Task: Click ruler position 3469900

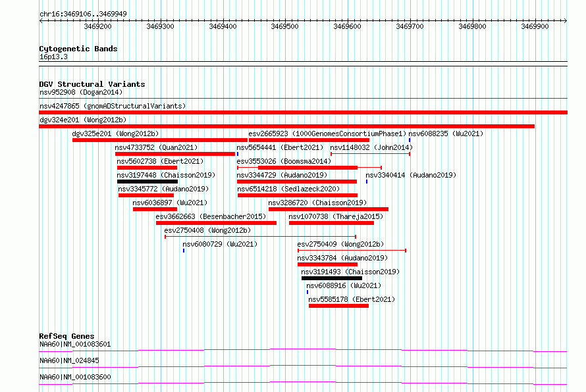Action: point(535,26)
